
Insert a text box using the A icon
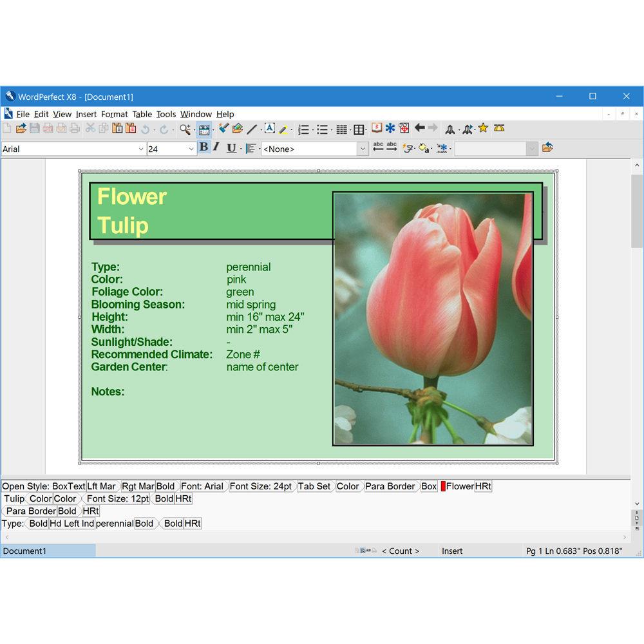coord(270,128)
